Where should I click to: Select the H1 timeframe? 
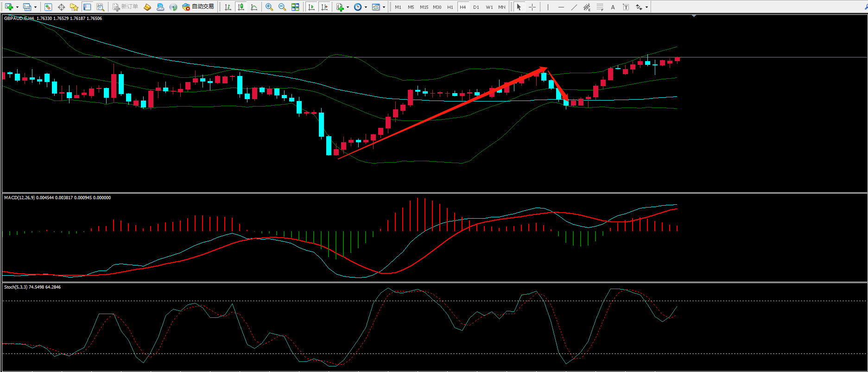tap(450, 7)
